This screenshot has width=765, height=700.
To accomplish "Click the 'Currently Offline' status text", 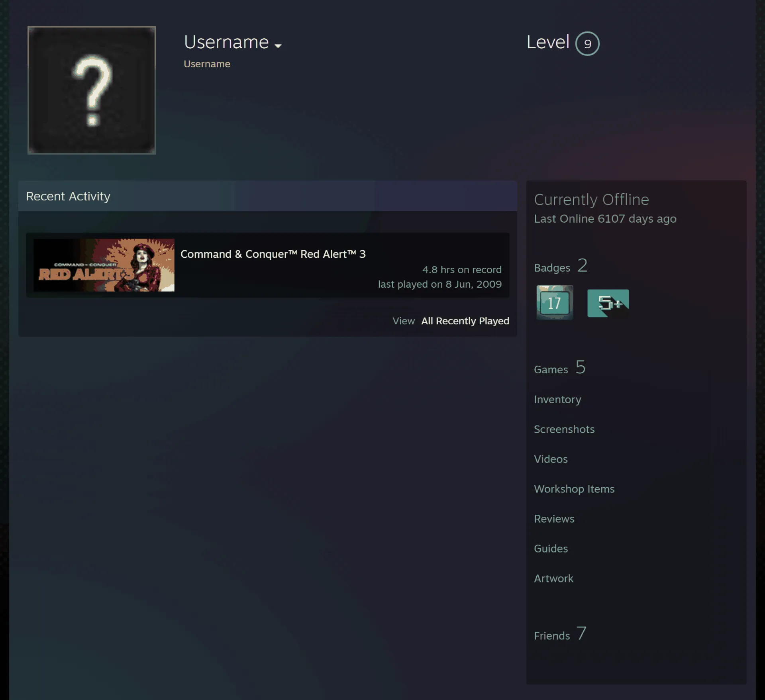I will 591,200.
